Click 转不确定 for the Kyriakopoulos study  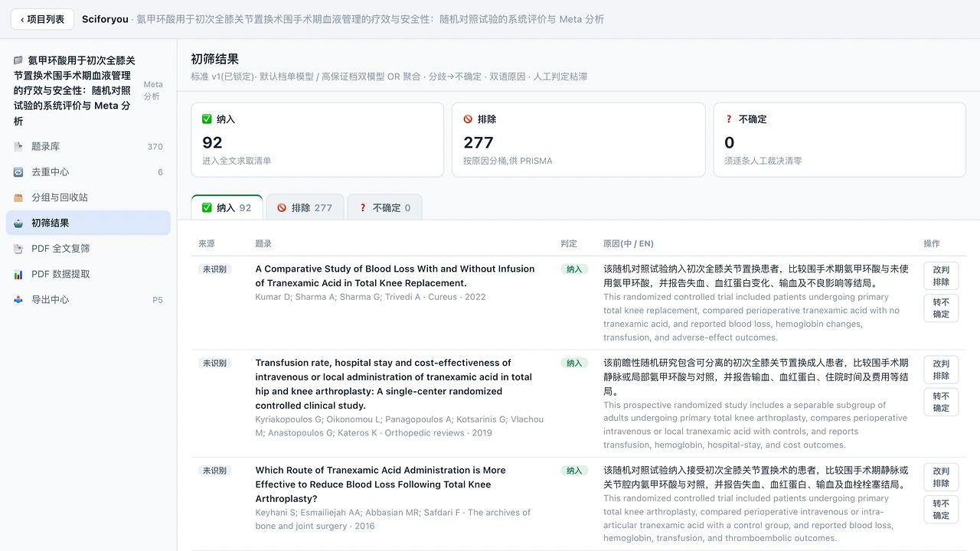(x=941, y=403)
